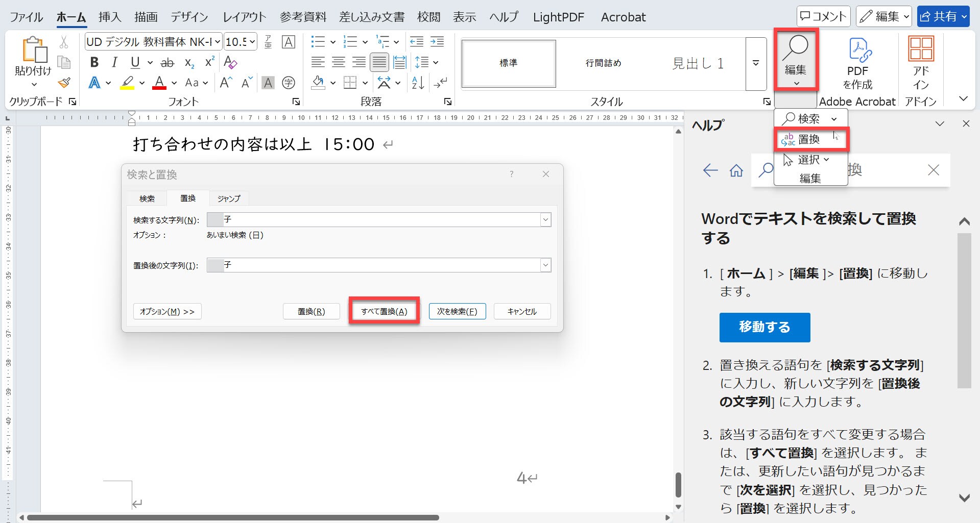This screenshot has height=523, width=980.
Task: Toggle italic formatting
Action: point(114,63)
